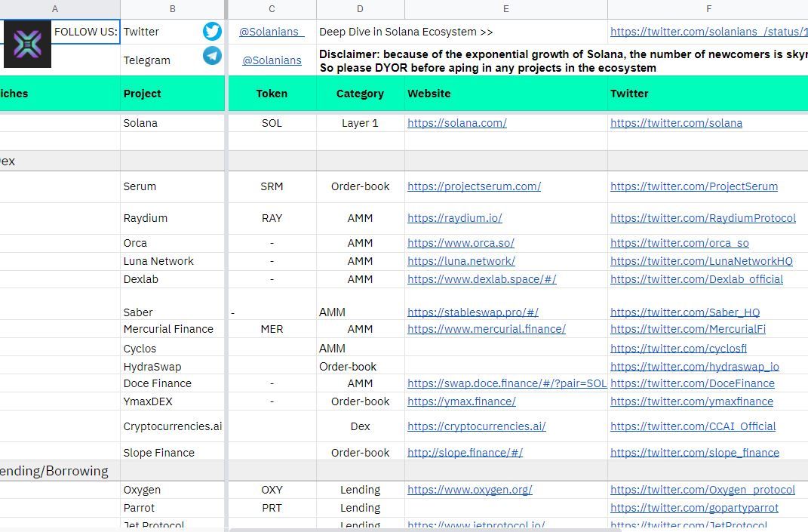Open the twitter.com/orca_so link

click(679, 243)
